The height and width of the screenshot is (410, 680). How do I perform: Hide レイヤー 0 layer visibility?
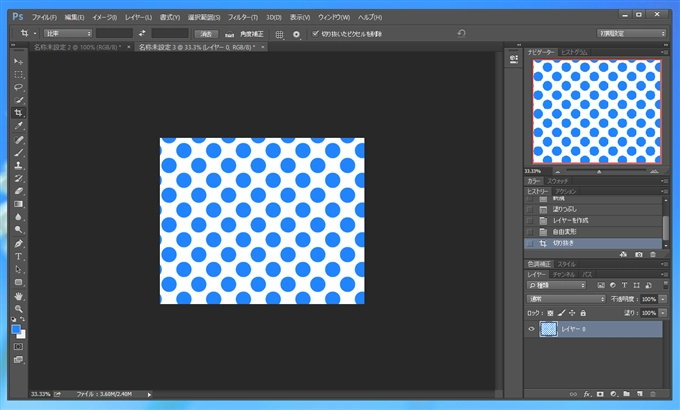click(531, 329)
